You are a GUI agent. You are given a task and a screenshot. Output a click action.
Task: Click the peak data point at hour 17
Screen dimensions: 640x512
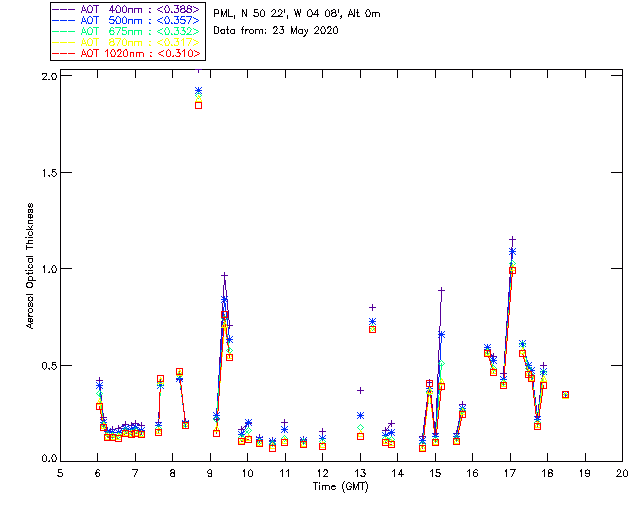[512, 240]
